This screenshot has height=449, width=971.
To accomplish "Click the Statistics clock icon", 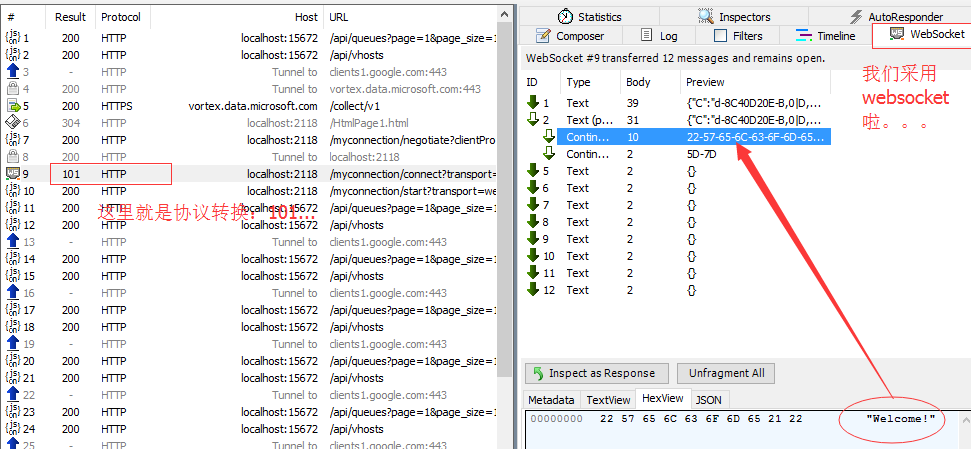I will tap(565, 17).
